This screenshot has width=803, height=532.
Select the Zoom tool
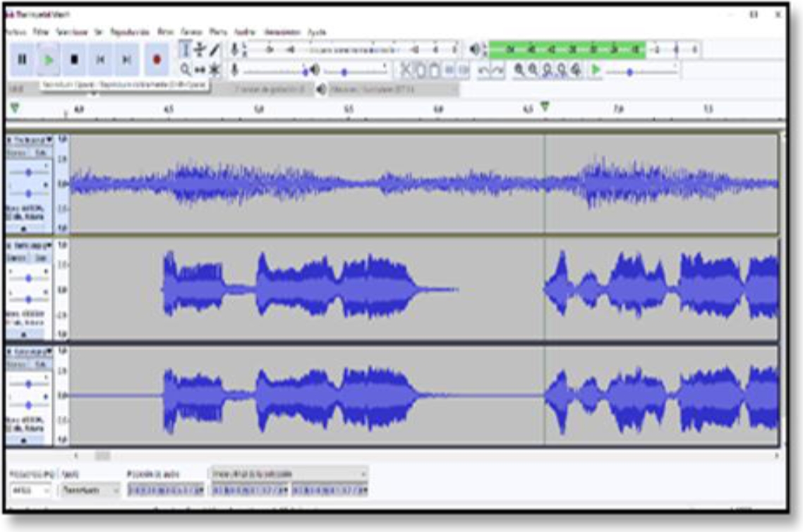coord(183,69)
